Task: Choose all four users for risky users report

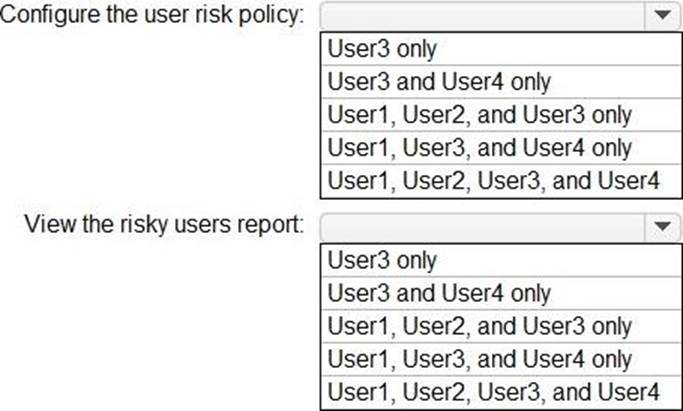Action: click(x=494, y=391)
